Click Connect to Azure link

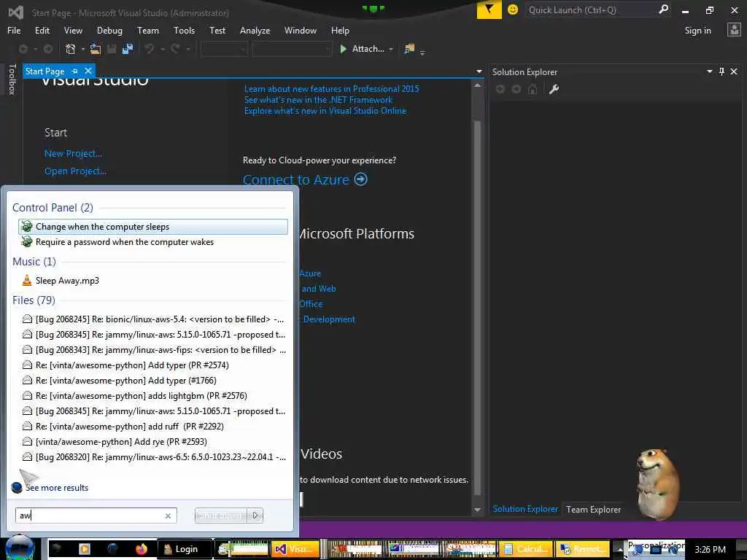[x=296, y=179]
